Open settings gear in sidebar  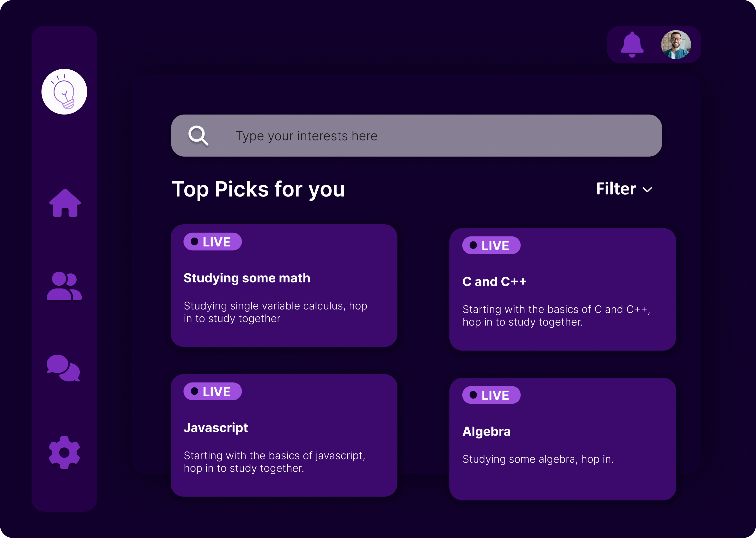click(64, 453)
